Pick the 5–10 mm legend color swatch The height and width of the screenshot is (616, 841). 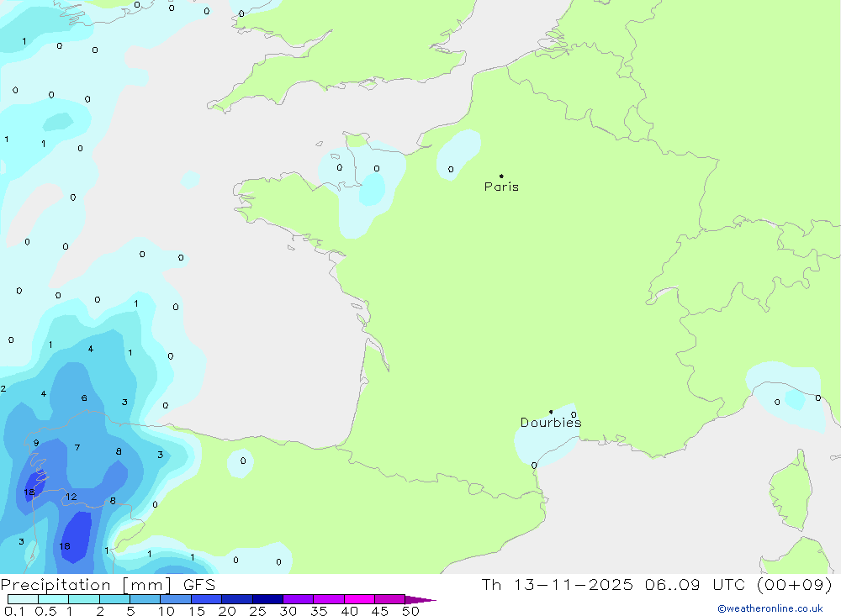tap(145, 599)
